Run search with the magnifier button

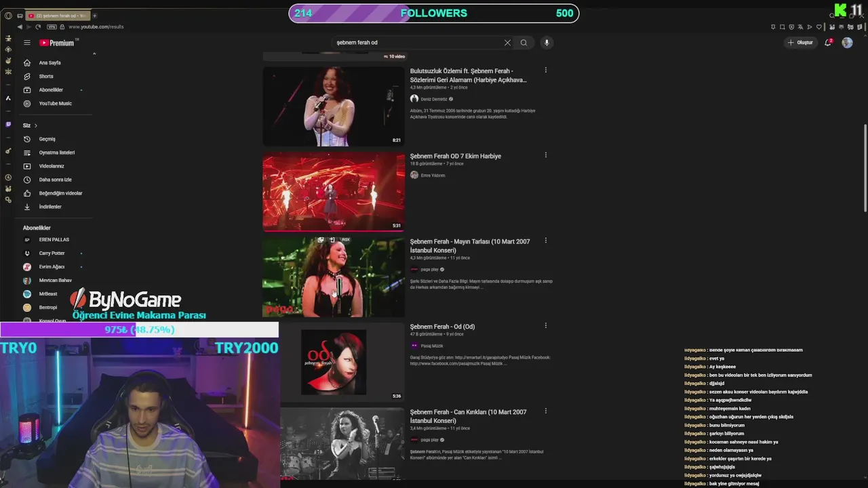pyautogui.click(x=524, y=43)
